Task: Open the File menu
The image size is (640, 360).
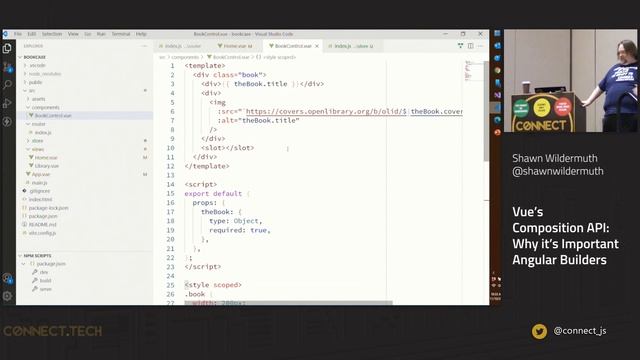Action: click(x=18, y=34)
